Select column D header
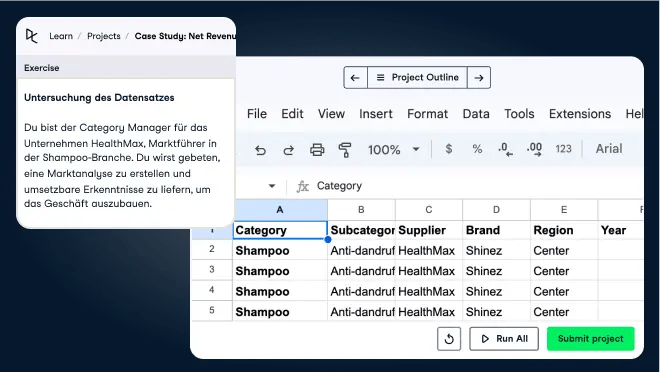Image resolution: width=660 pixels, height=372 pixels. pyautogui.click(x=496, y=210)
